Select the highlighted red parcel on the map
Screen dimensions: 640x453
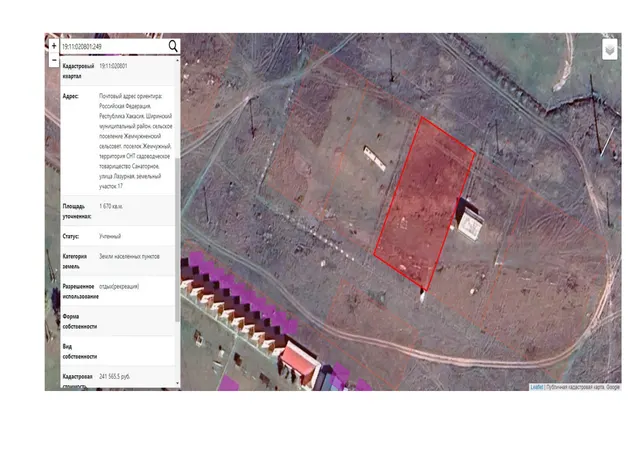tap(424, 204)
